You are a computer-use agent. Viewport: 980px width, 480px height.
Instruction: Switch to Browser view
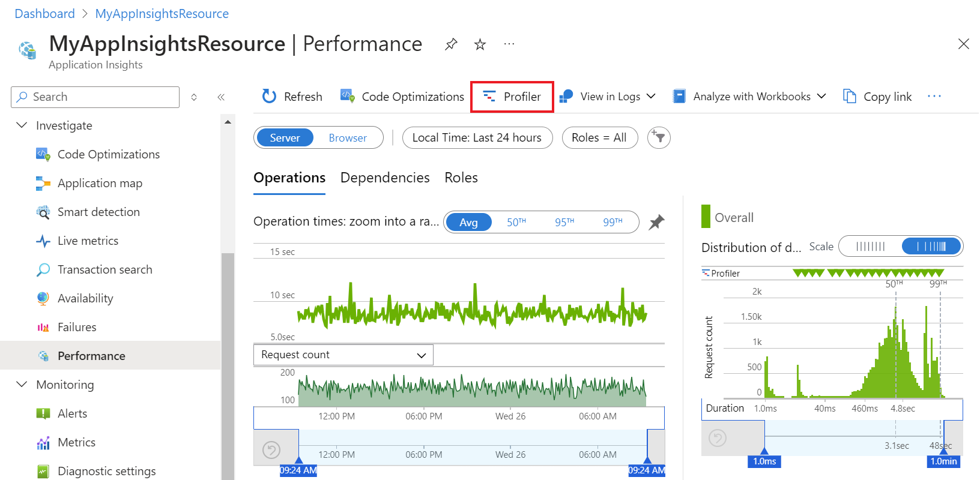(348, 137)
